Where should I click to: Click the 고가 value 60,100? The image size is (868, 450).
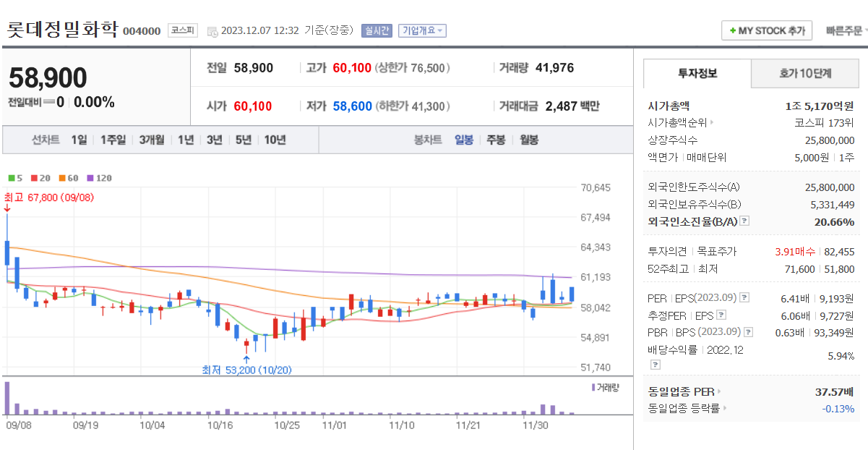coord(352,68)
